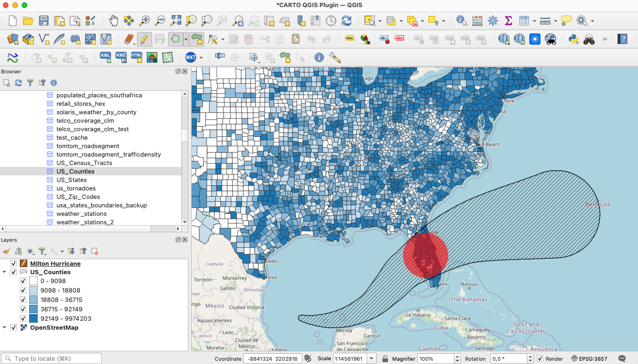The image size is (638, 364).
Task: Disable the Render checkbox in status bar
Action: [x=540, y=359]
